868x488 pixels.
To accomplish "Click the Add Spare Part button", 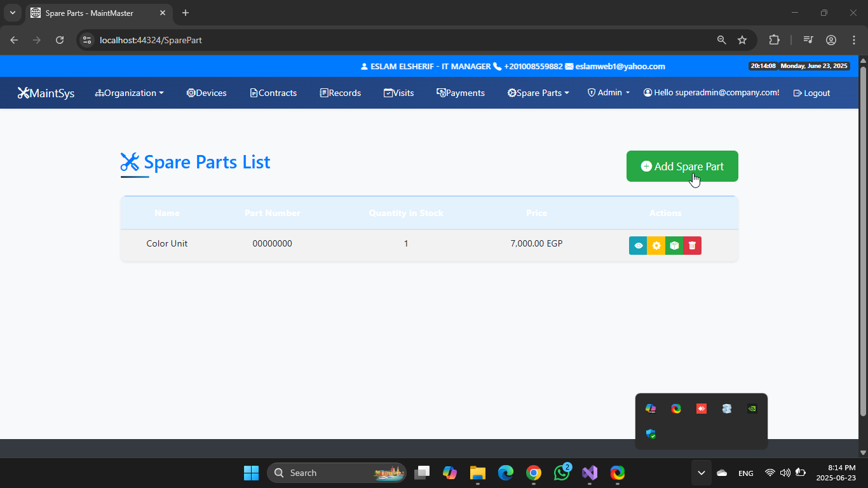I will pos(682,166).
